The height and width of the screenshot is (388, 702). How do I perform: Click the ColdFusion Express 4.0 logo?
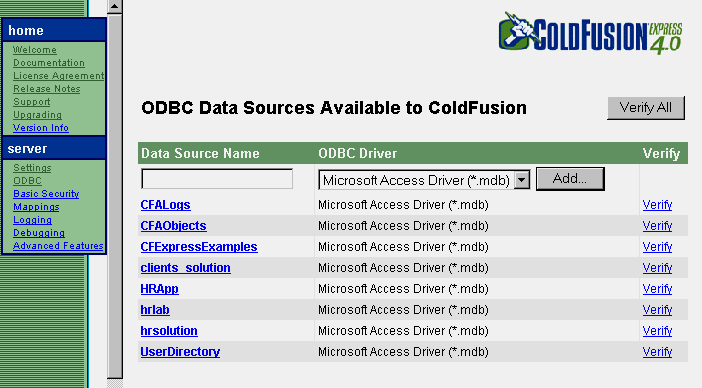pos(591,34)
